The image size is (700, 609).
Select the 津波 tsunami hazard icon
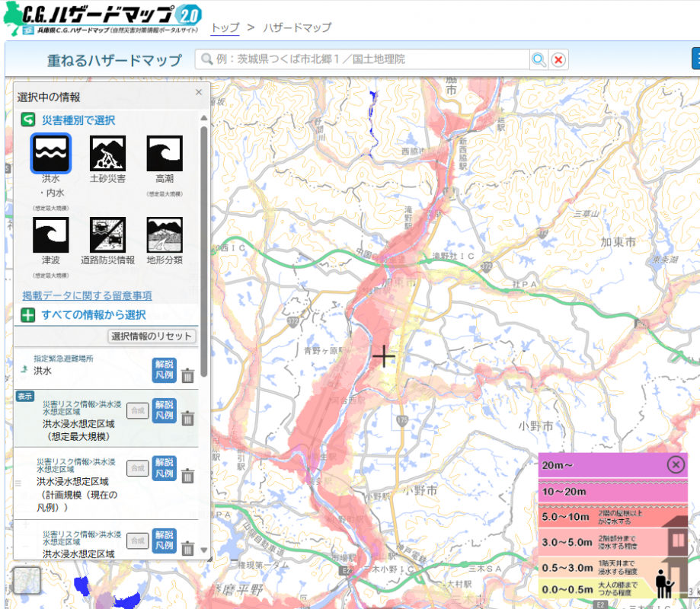click(x=50, y=234)
